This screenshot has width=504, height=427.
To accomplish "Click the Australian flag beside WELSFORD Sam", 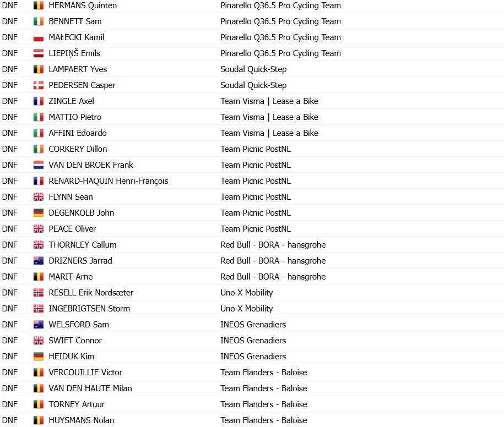I will (38, 325).
